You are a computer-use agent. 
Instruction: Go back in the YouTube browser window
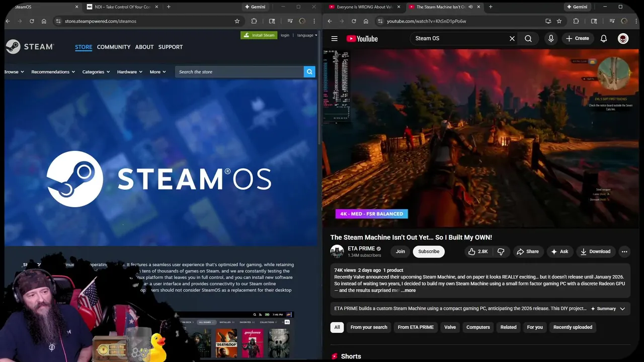tap(330, 21)
